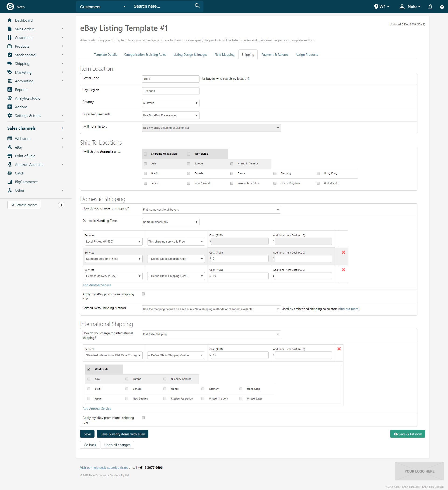Go to Dashboard home icon
Screen dimensions: 448x490
tap(10, 20)
